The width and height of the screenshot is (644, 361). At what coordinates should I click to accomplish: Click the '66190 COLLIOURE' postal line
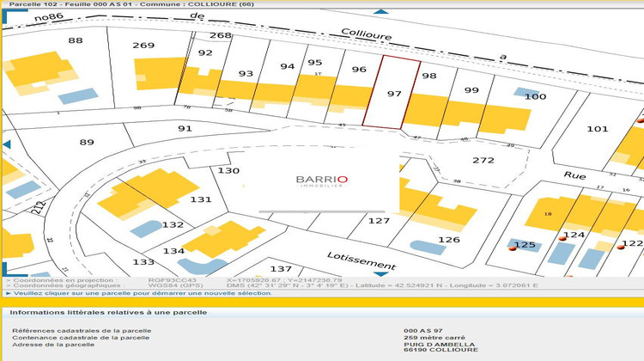[x=440, y=350]
